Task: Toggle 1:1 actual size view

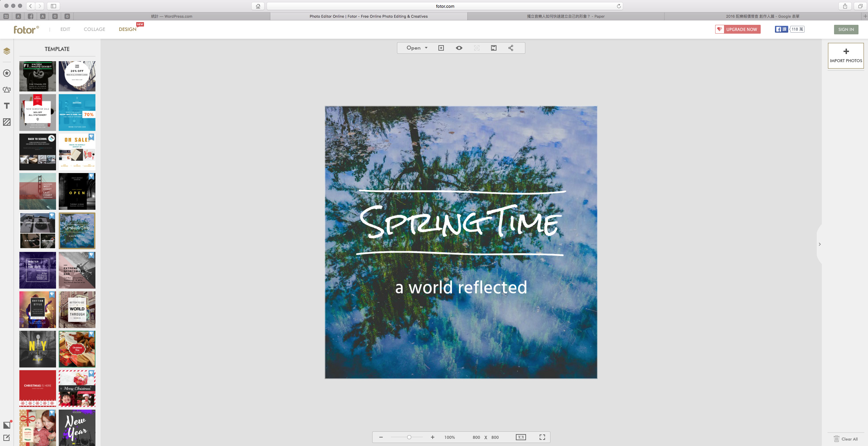Action: coord(521,437)
